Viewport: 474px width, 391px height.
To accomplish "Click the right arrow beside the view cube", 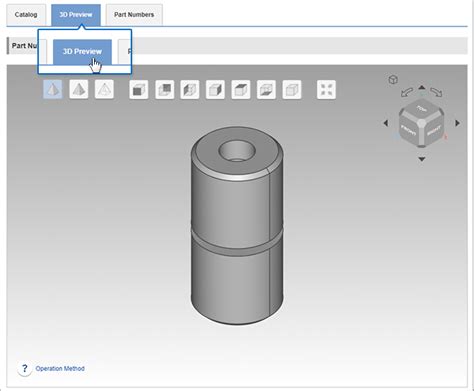I will tap(458, 123).
